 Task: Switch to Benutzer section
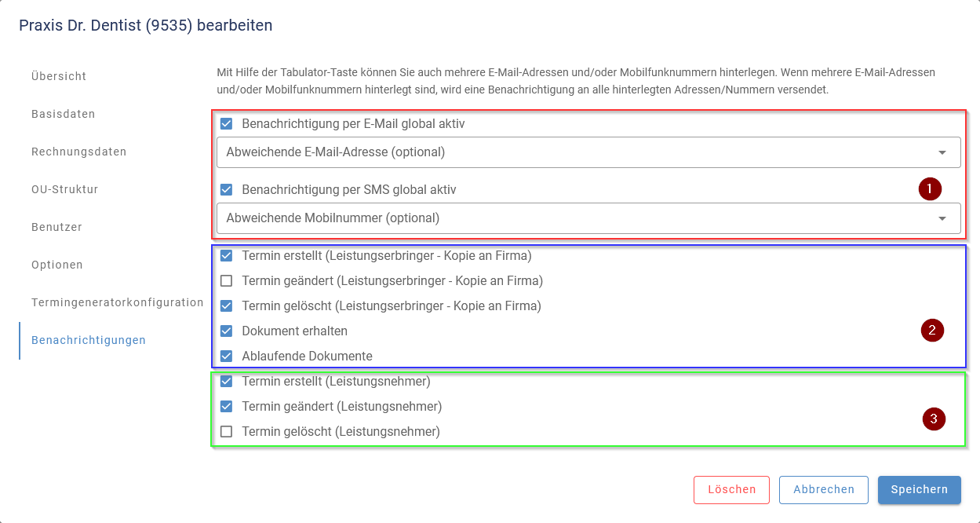[56, 227]
